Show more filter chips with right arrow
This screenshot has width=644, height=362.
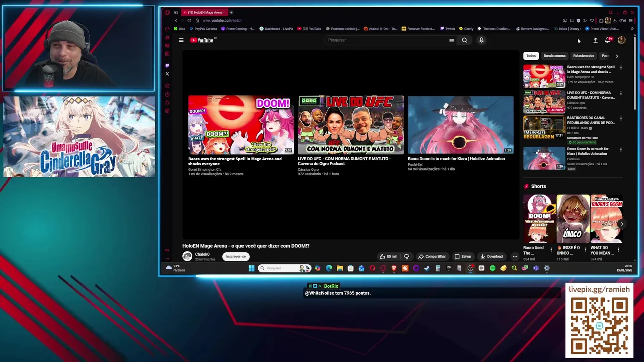(x=617, y=56)
